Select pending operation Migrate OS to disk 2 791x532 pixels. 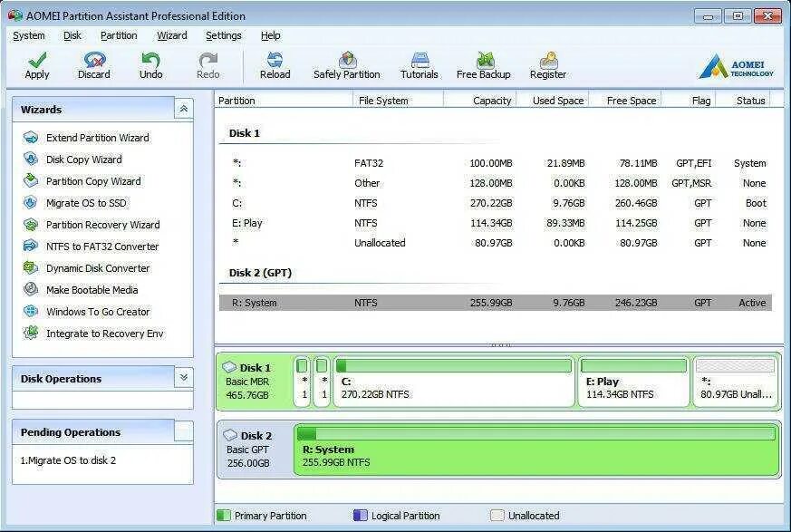point(68,460)
